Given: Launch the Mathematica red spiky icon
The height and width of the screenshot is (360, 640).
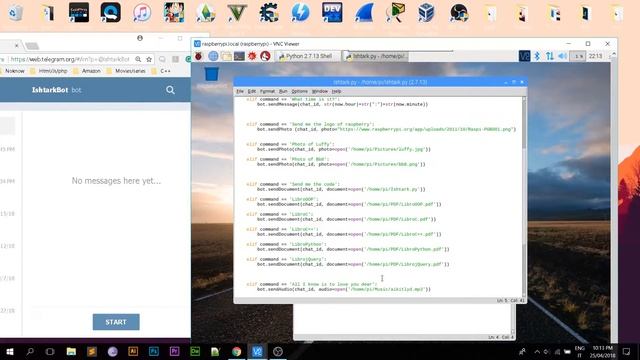Looking at the screenshot, I should tap(252, 56).
